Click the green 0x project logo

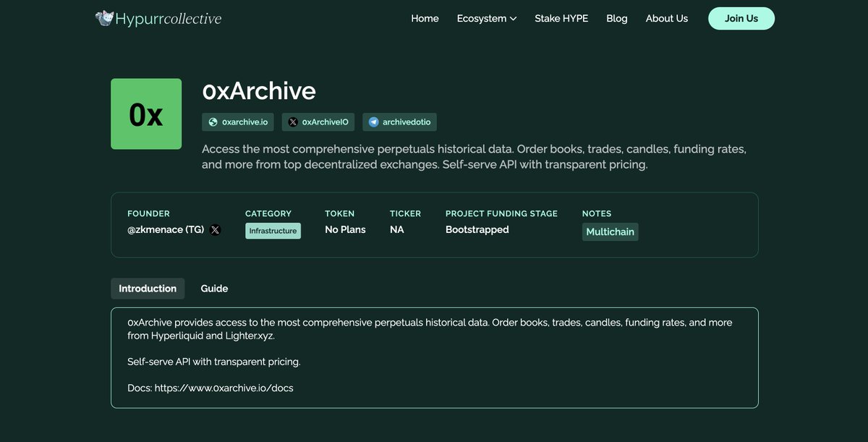pos(146,114)
